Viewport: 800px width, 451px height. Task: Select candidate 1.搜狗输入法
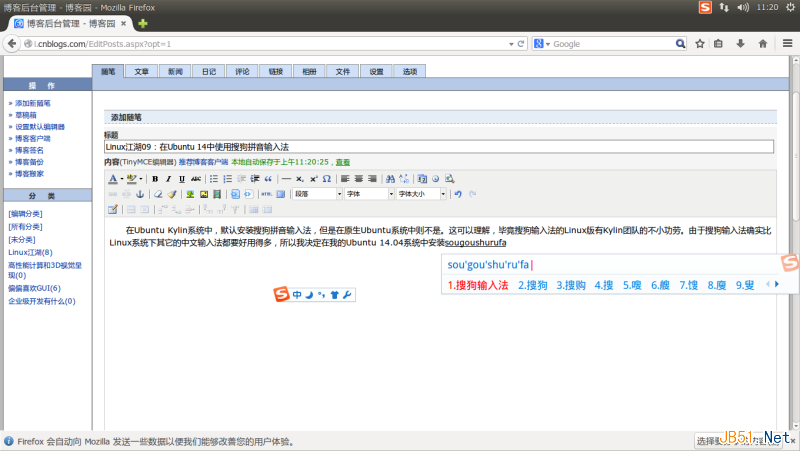(x=478, y=285)
